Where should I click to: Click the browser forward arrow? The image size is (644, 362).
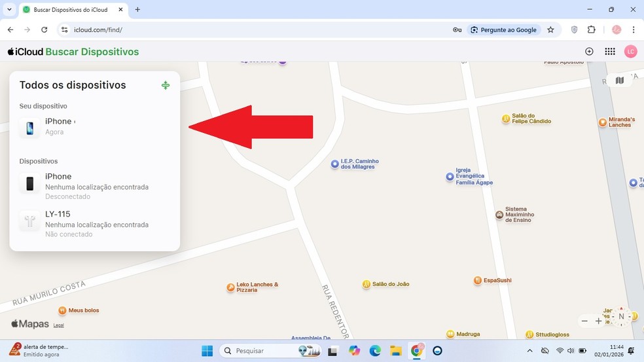click(27, 29)
